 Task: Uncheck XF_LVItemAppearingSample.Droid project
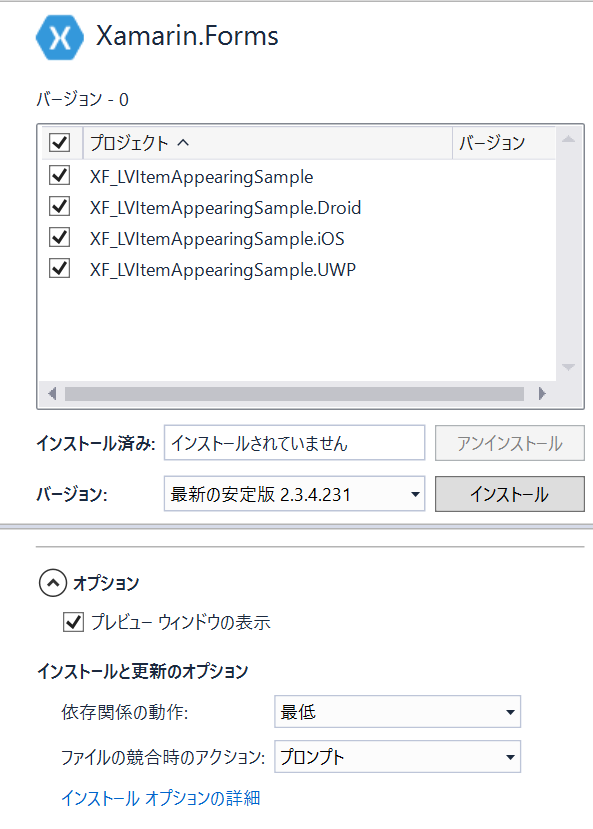point(59,207)
